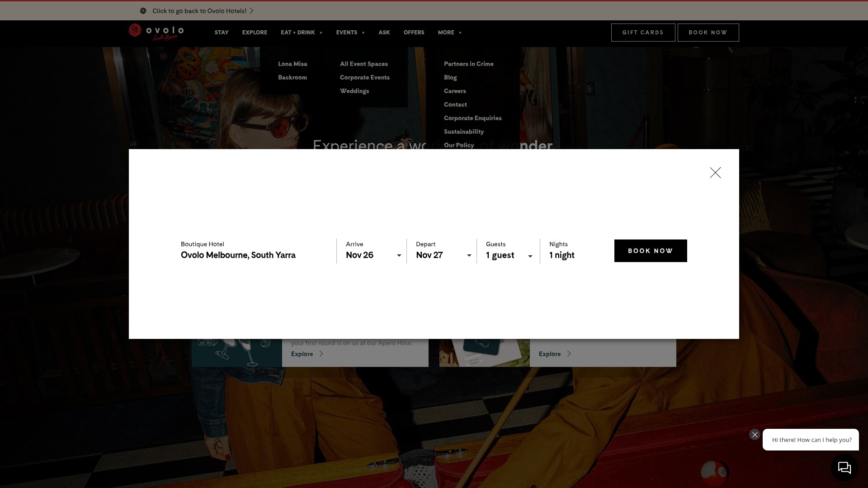The width and height of the screenshot is (868, 488).
Task: Click arrow next to right card Explore
Action: pos(569,354)
